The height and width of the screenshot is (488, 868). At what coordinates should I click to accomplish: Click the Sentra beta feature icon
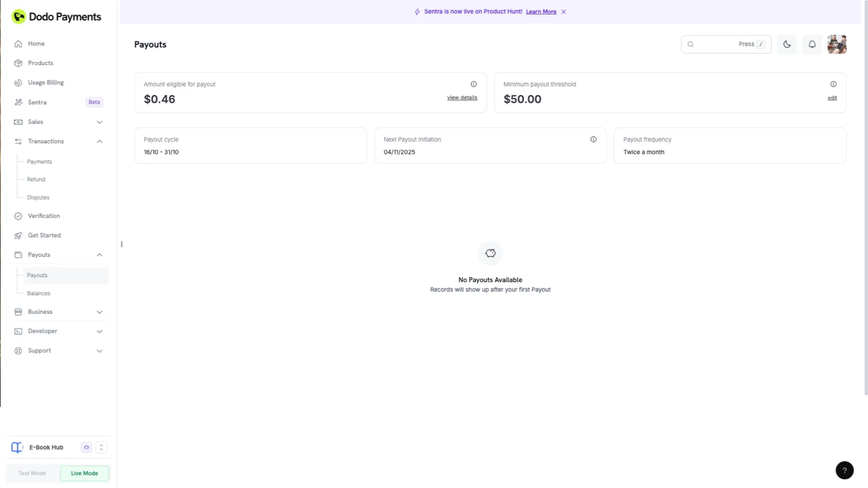18,102
